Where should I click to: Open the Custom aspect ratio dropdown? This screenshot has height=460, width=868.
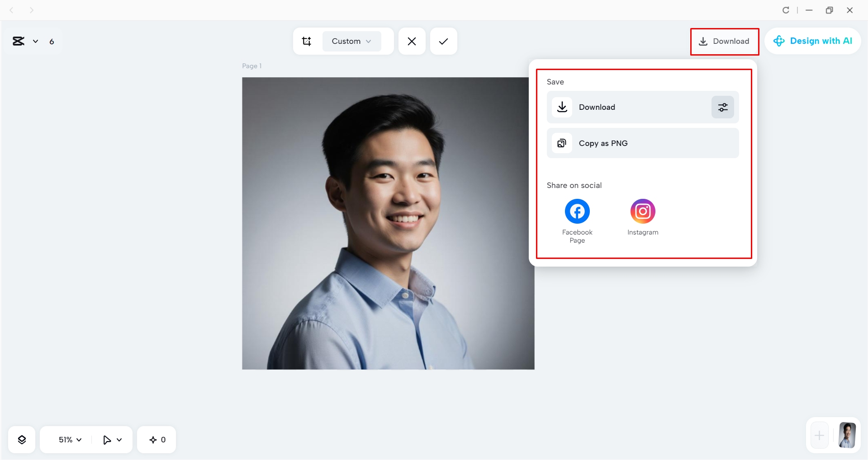[351, 41]
